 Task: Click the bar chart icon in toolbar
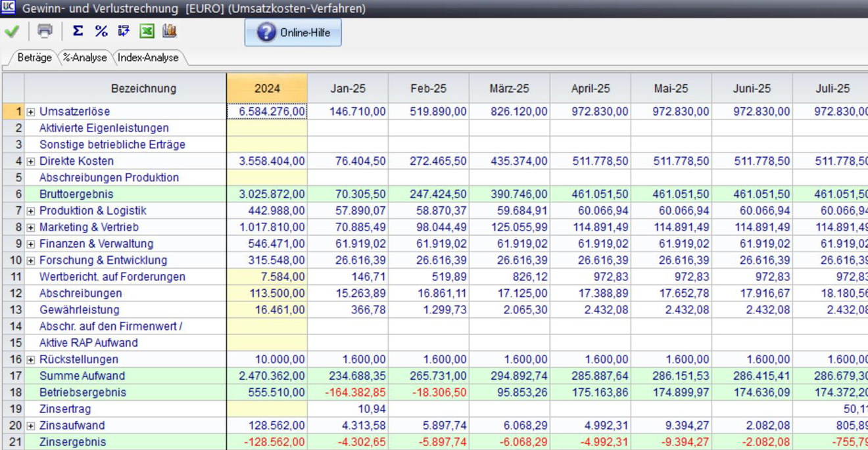[170, 31]
